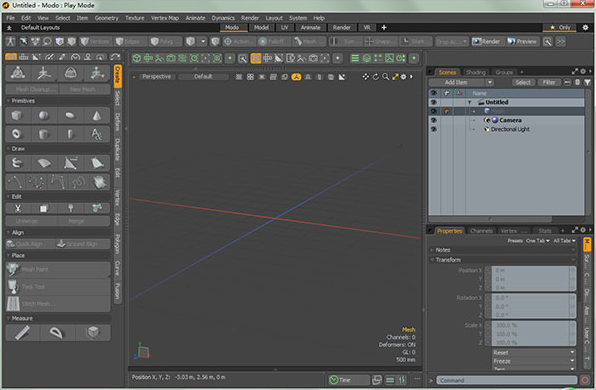Collapse the Measure section
Screen dimensions: 596x390
(x=8, y=318)
